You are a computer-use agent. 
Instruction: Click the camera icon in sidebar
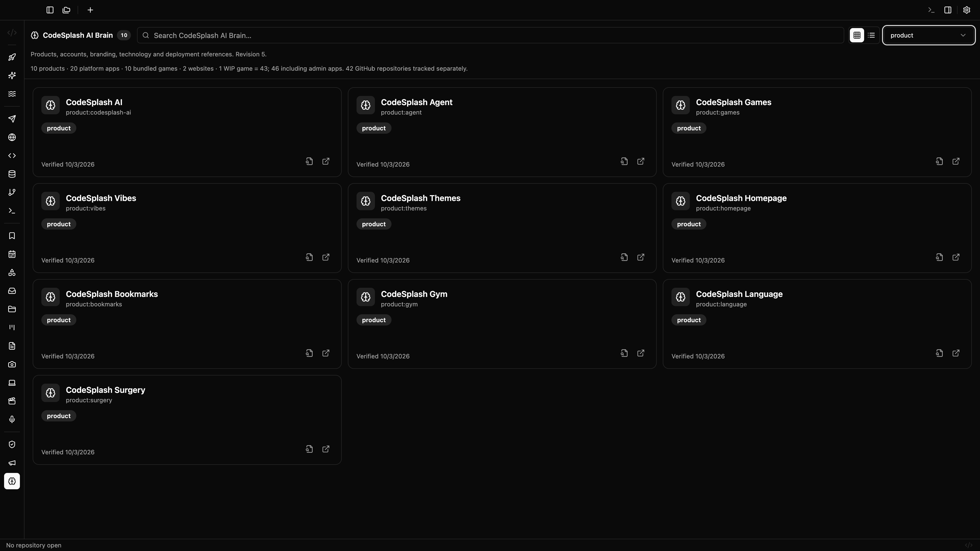pos(12,364)
